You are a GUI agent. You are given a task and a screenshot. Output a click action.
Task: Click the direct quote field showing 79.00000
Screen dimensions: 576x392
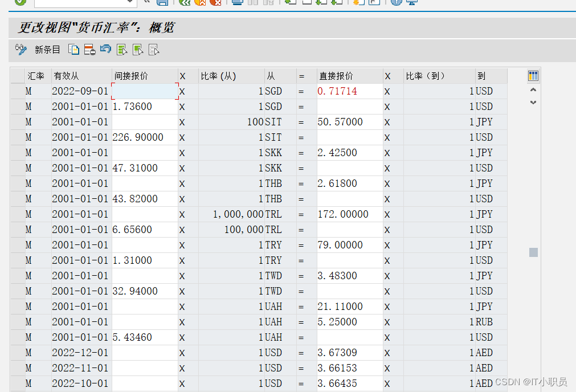[x=350, y=245]
